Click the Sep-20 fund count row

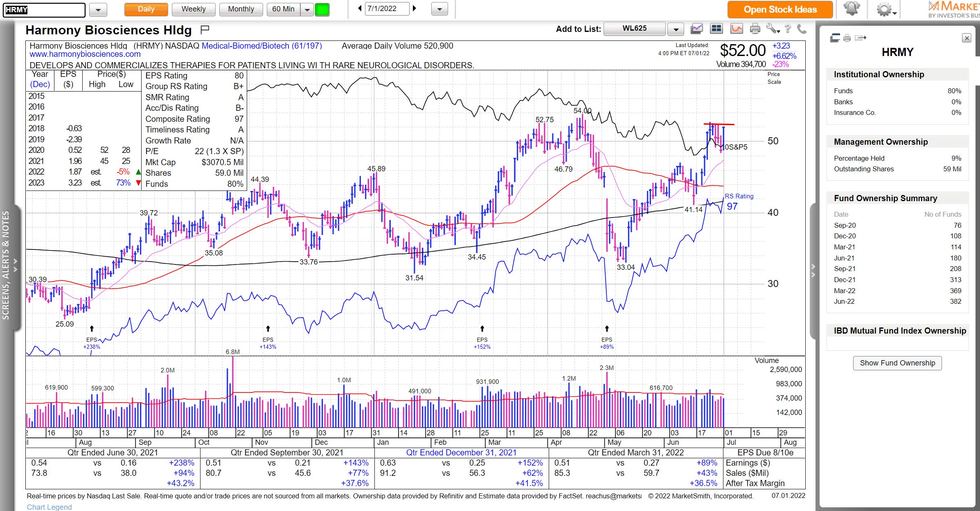897,225
